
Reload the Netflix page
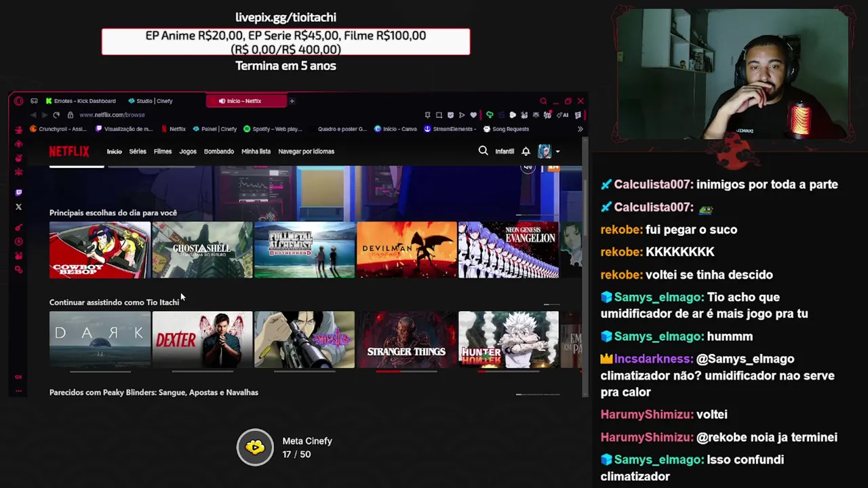56,115
